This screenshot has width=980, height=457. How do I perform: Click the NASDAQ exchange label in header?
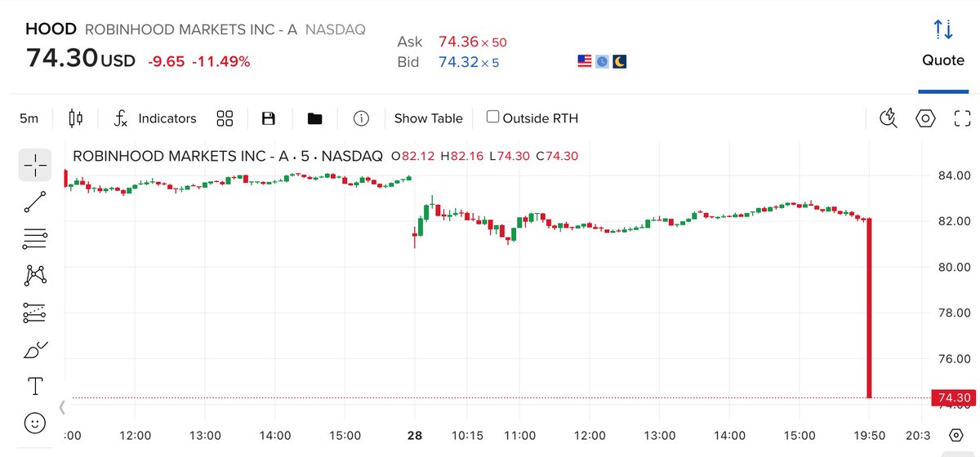(335, 29)
